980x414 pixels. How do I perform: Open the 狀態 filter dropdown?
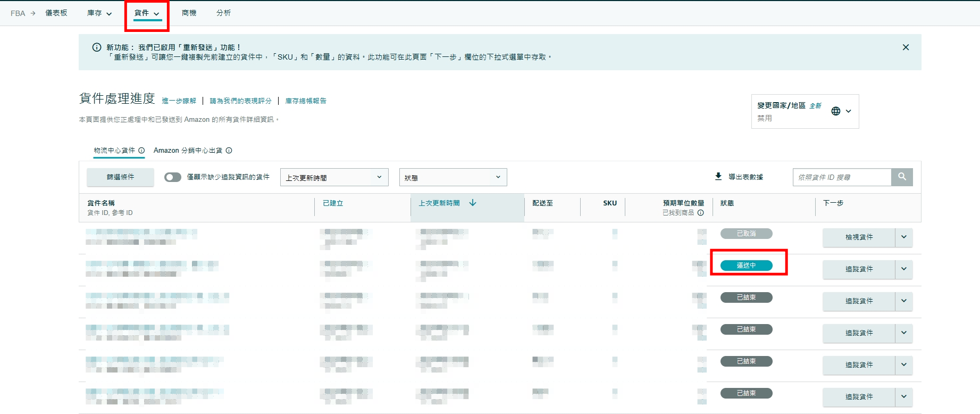tap(453, 177)
